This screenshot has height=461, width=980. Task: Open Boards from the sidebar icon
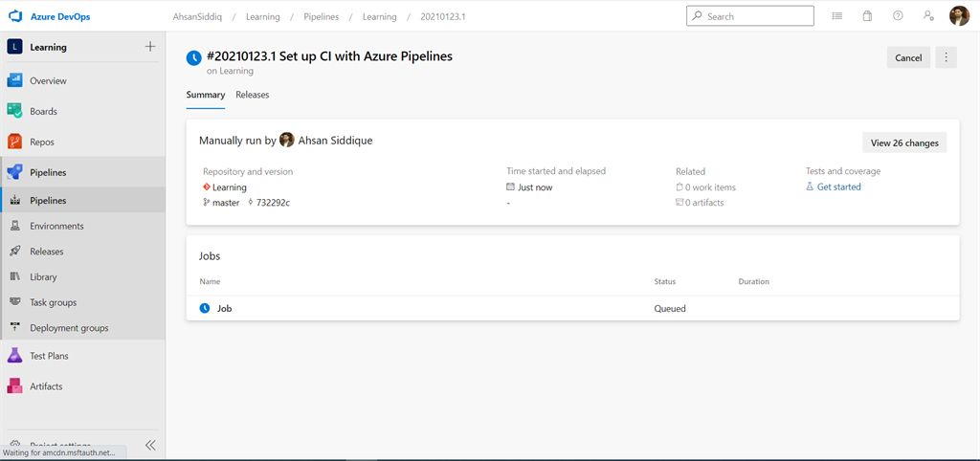[14, 111]
